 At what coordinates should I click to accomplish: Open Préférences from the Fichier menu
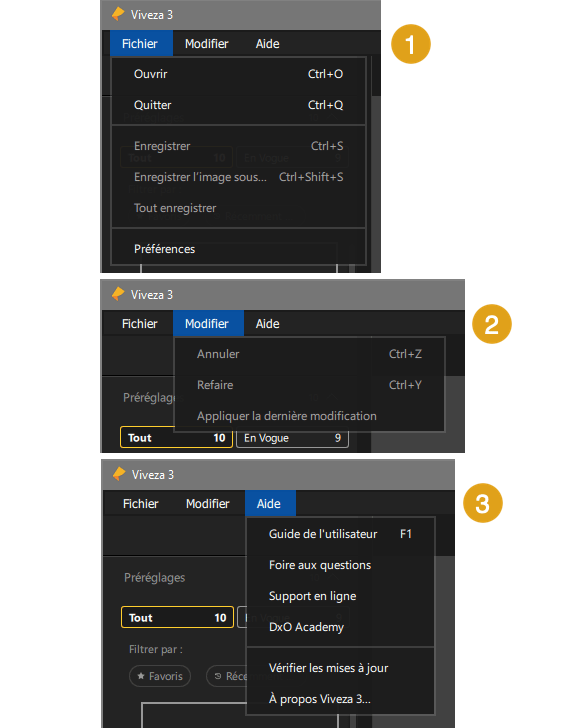(x=239, y=249)
